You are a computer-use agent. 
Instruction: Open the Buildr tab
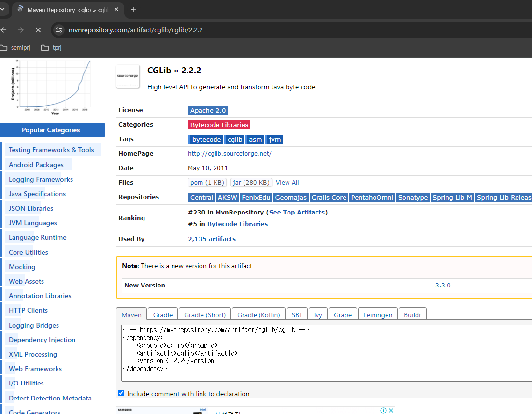point(413,314)
